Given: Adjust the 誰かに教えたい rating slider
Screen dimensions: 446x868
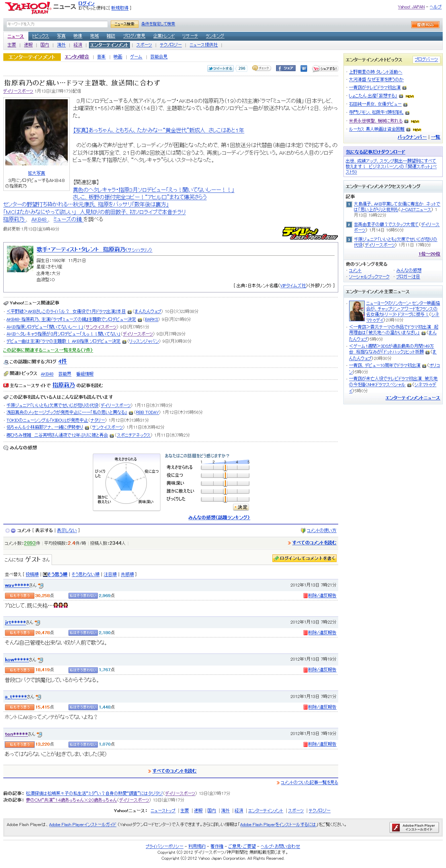Looking at the screenshot, I should tap(225, 491).
